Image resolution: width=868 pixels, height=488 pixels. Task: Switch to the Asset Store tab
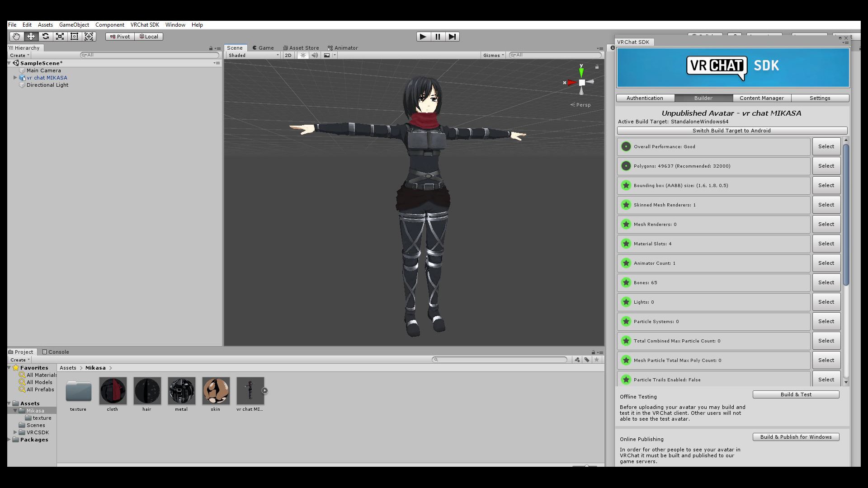301,48
